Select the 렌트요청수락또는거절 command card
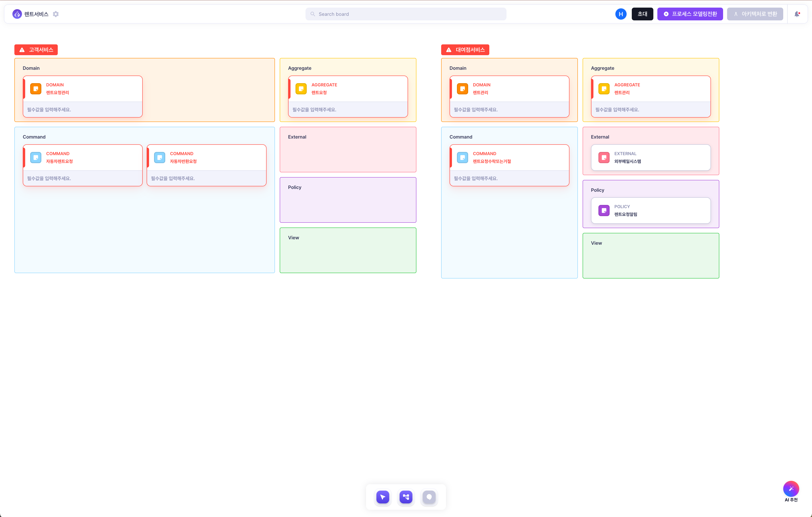812x517 pixels. (509, 165)
